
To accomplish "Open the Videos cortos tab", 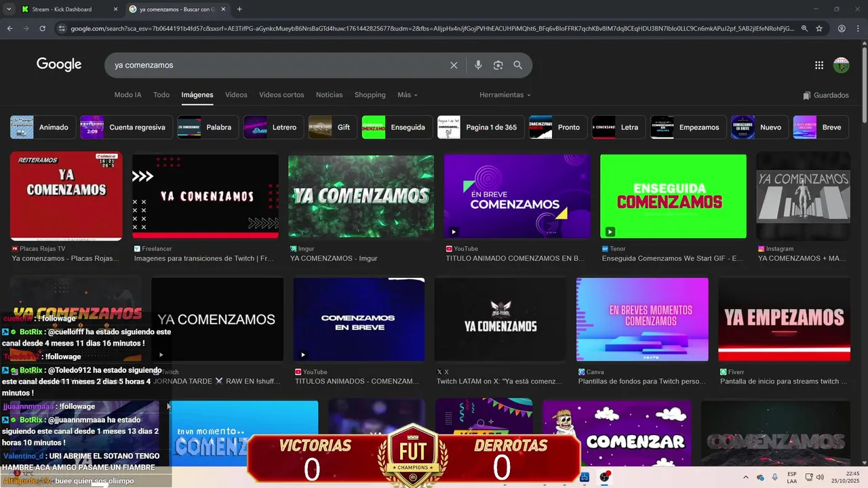I will pos(281,95).
